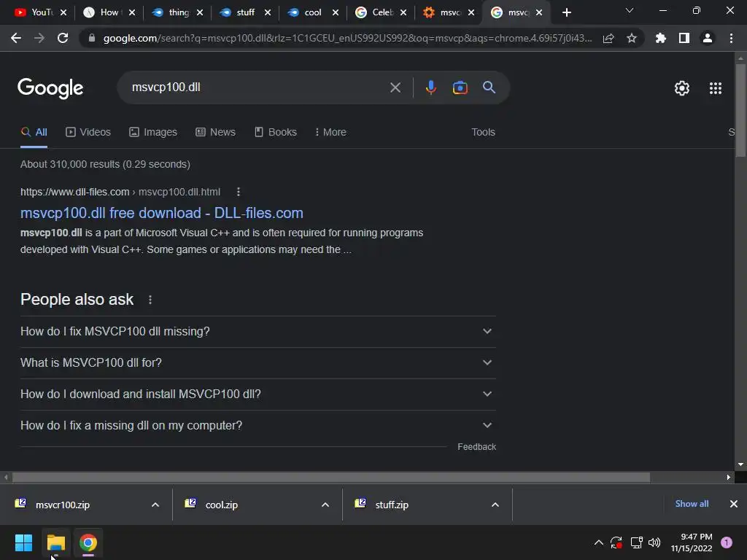Click the horizontal scrollbar thumb

click(331, 477)
